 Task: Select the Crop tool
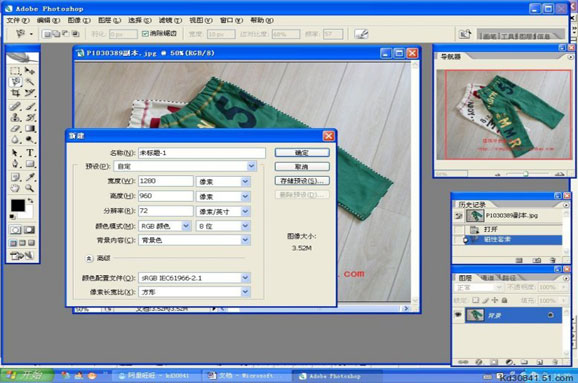[15, 93]
